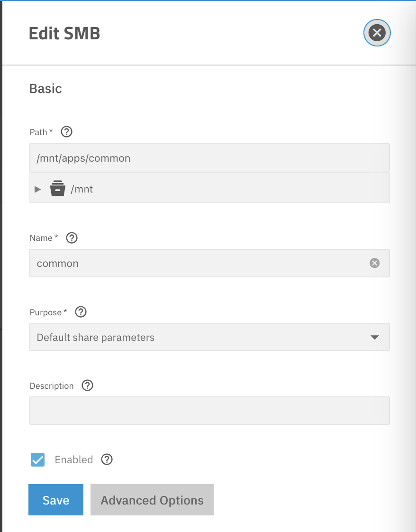Select the /mnt folder label
416x532 pixels.
pyautogui.click(x=81, y=189)
